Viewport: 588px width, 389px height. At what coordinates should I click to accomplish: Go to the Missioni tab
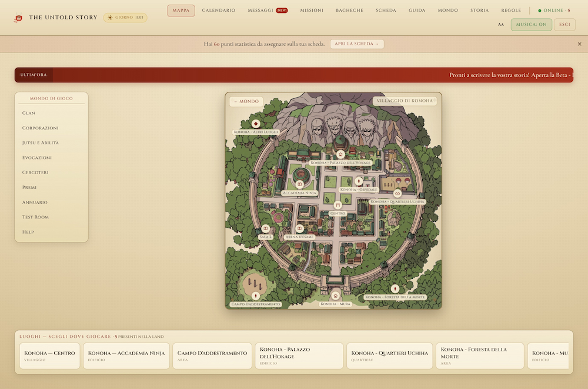point(312,11)
